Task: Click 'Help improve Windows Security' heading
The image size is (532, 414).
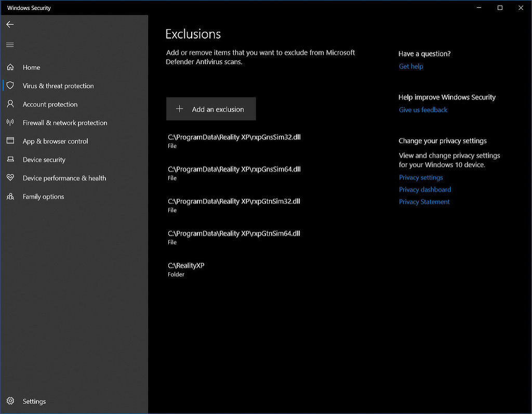Action: pyautogui.click(x=447, y=97)
